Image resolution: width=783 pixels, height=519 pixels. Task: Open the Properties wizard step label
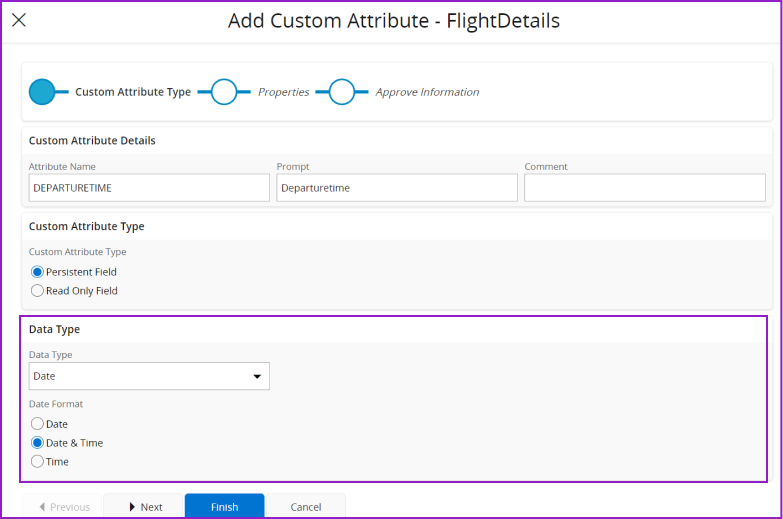pyautogui.click(x=283, y=92)
